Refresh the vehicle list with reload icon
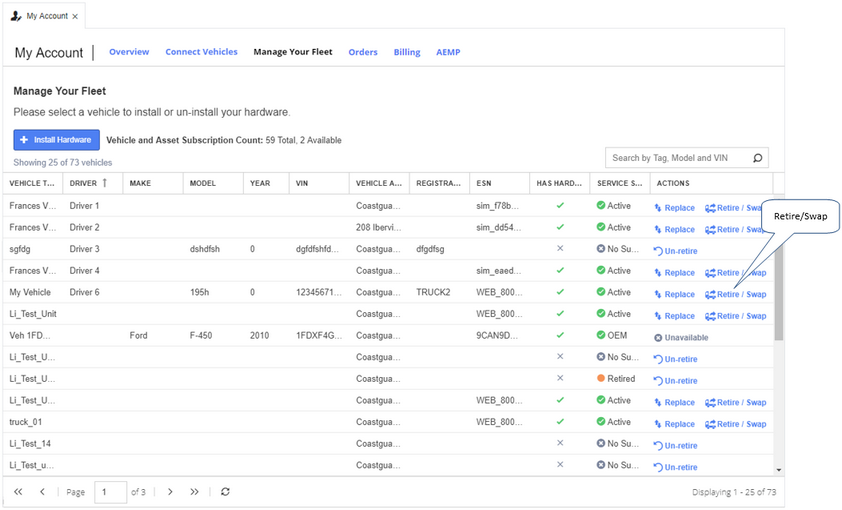842x510 pixels. [x=226, y=492]
